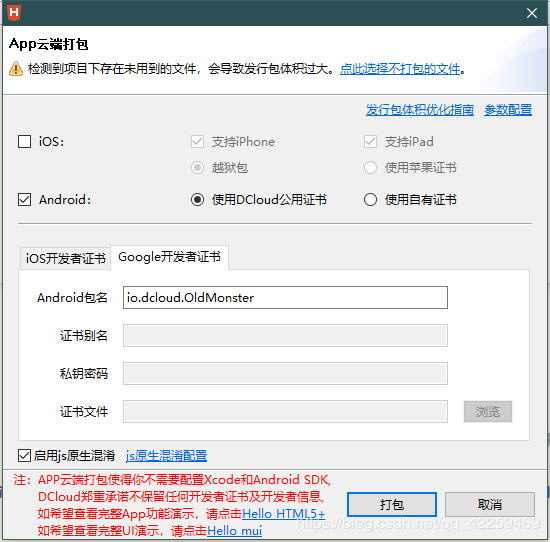
Task: Open the js原生混淆配置 link
Action: [x=166, y=456]
